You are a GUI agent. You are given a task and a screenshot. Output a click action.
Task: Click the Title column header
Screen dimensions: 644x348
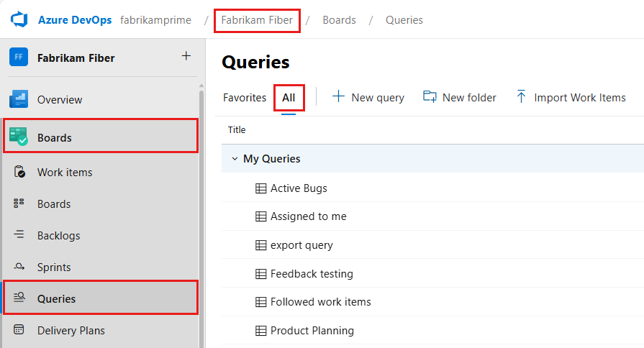point(237,130)
